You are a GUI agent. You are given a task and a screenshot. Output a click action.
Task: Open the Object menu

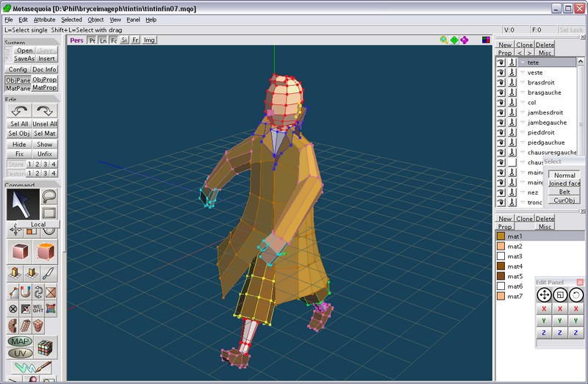click(x=96, y=20)
